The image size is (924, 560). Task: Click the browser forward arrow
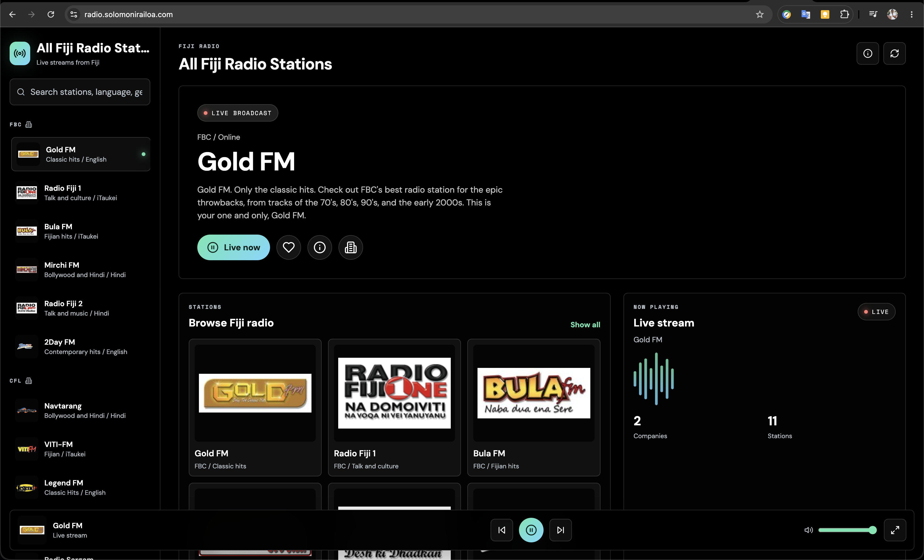pyautogui.click(x=32, y=14)
